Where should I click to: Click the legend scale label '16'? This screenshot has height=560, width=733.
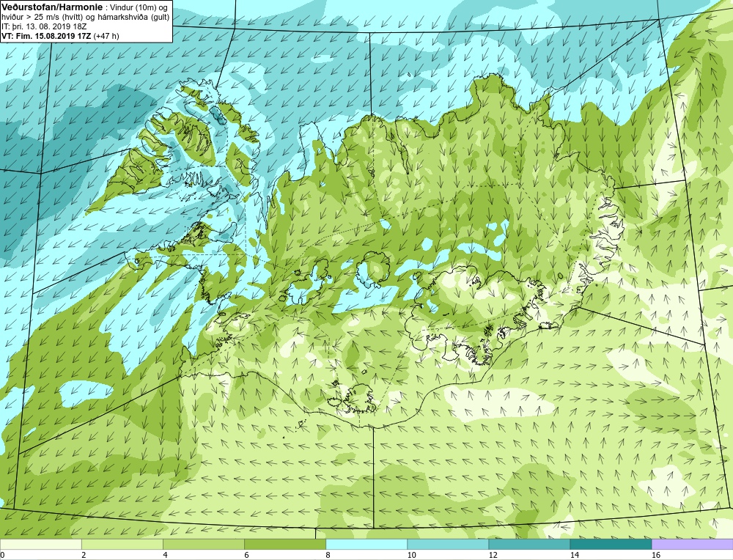[x=655, y=555]
